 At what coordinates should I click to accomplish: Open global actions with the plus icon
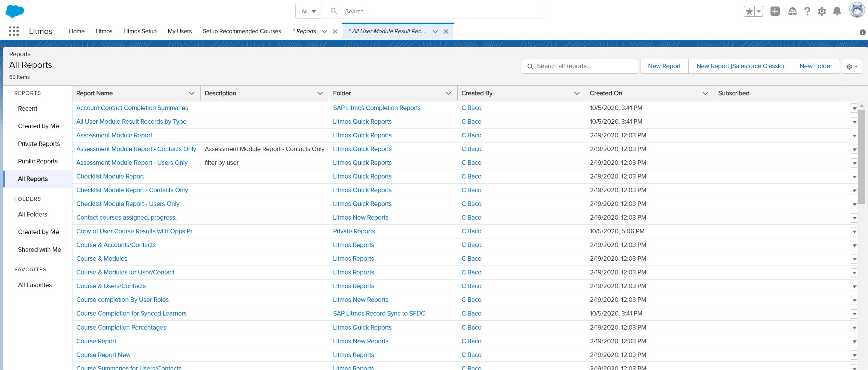coord(775,11)
